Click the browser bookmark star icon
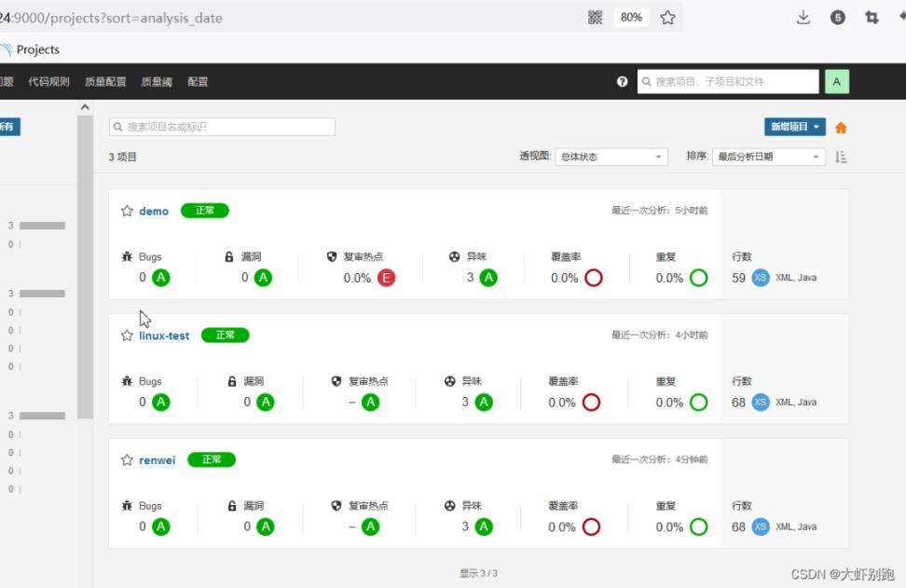Viewport: 906px width, 588px height. (667, 18)
